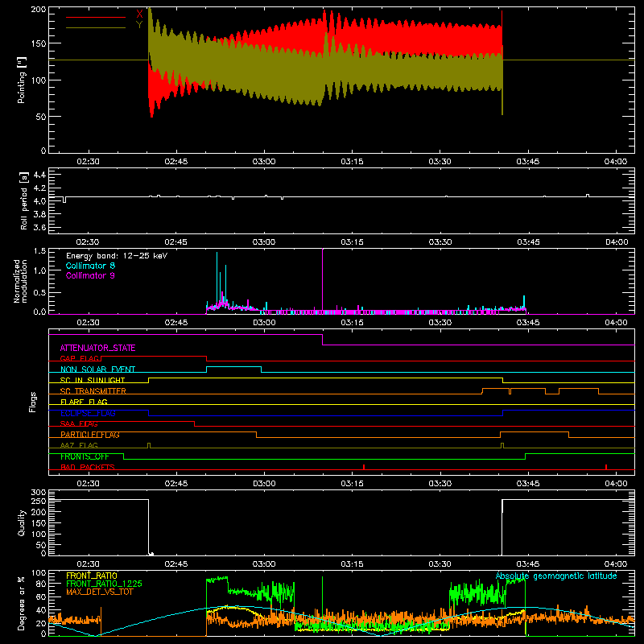Click the yellow FRONT_RATIO legend label

tap(92, 576)
